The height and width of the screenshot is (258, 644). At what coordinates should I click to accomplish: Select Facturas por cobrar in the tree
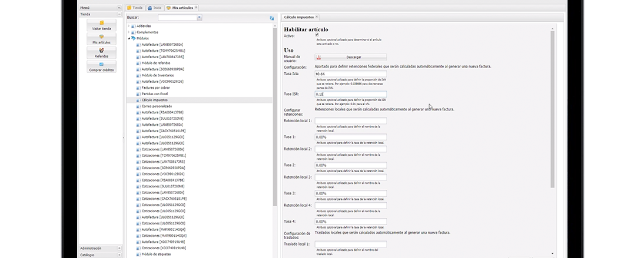pos(155,88)
